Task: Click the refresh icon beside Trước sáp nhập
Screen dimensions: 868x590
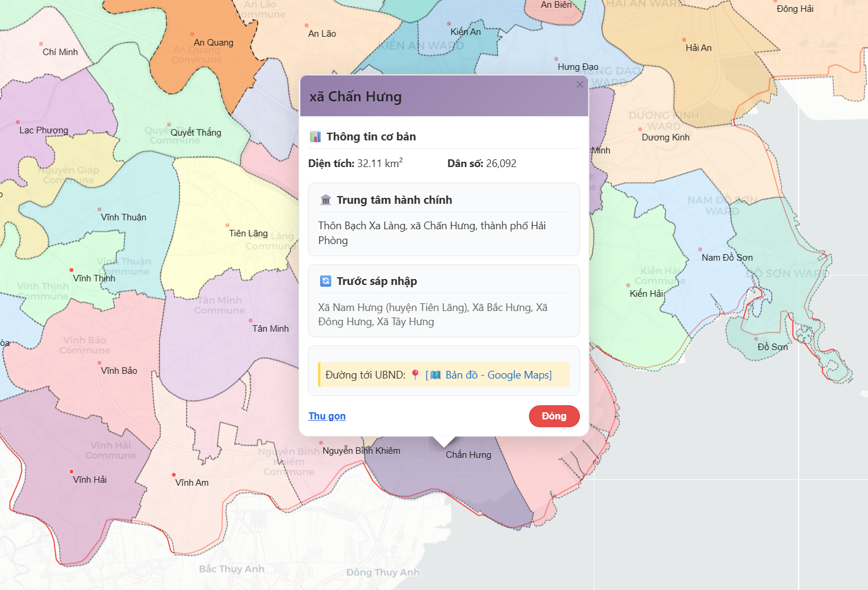Action: point(325,281)
